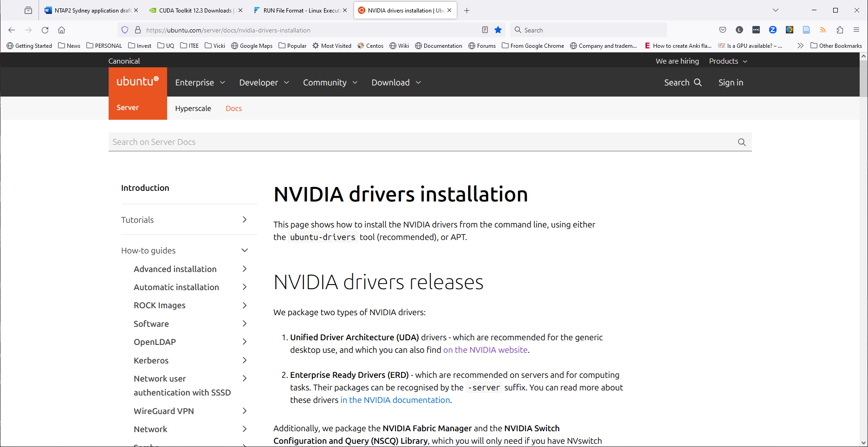Open the Introduction sidebar link
The width and height of the screenshot is (868, 447).
coord(145,188)
